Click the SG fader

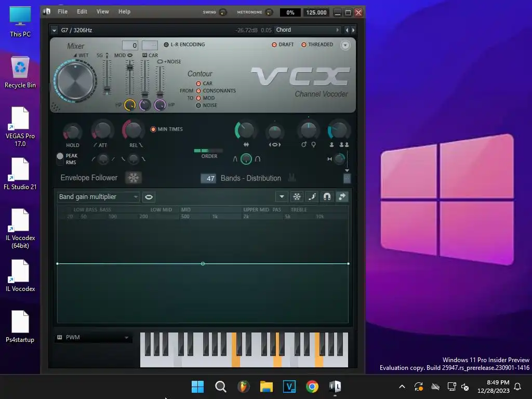(x=107, y=90)
